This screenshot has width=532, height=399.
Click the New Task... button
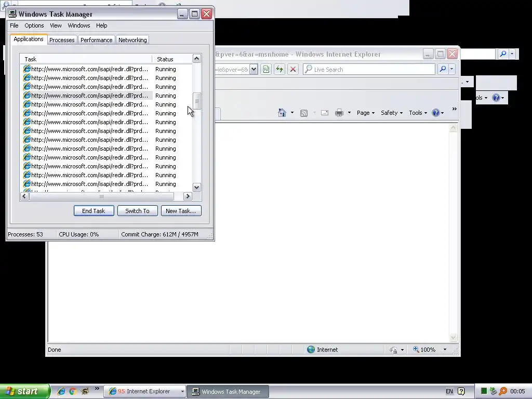point(181,211)
